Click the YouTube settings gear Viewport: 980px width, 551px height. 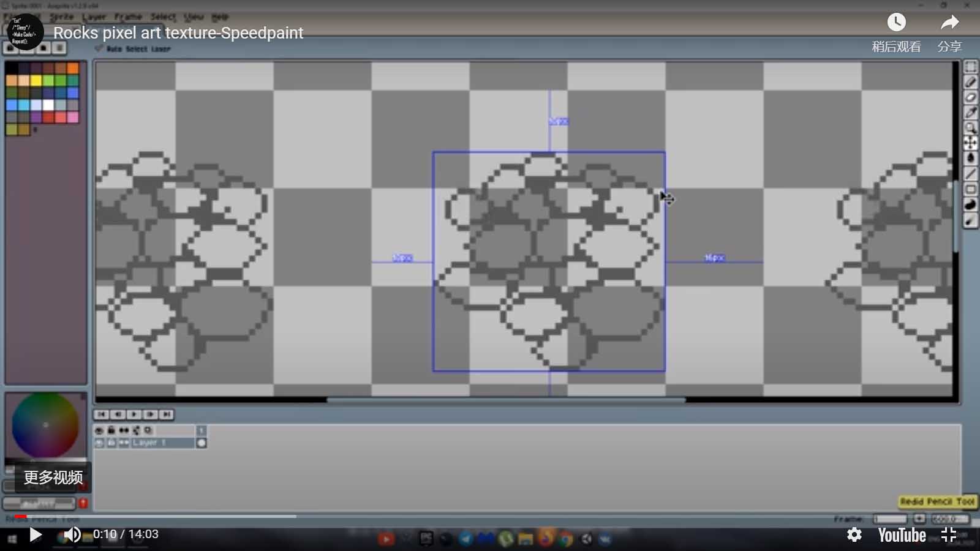coord(854,534)
